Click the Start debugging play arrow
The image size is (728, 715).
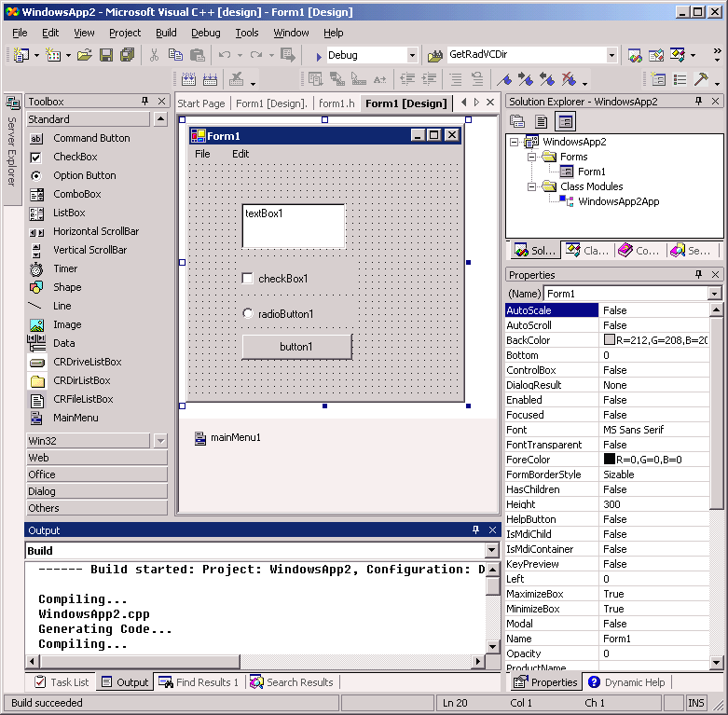[x=319, y=57]
